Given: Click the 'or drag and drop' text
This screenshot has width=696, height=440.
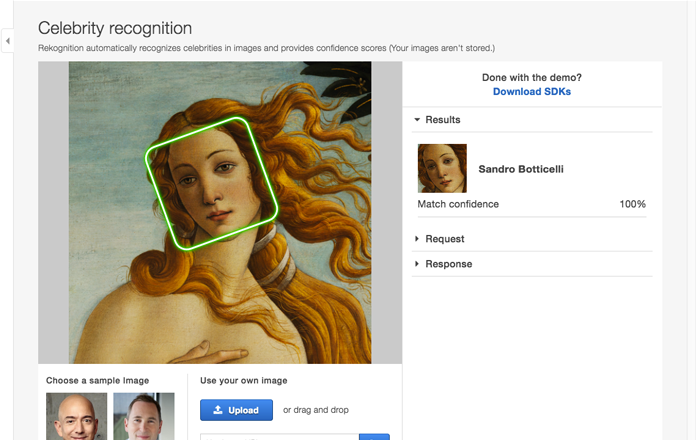Looking at the screenshot, I should click(x=316, y=410).
